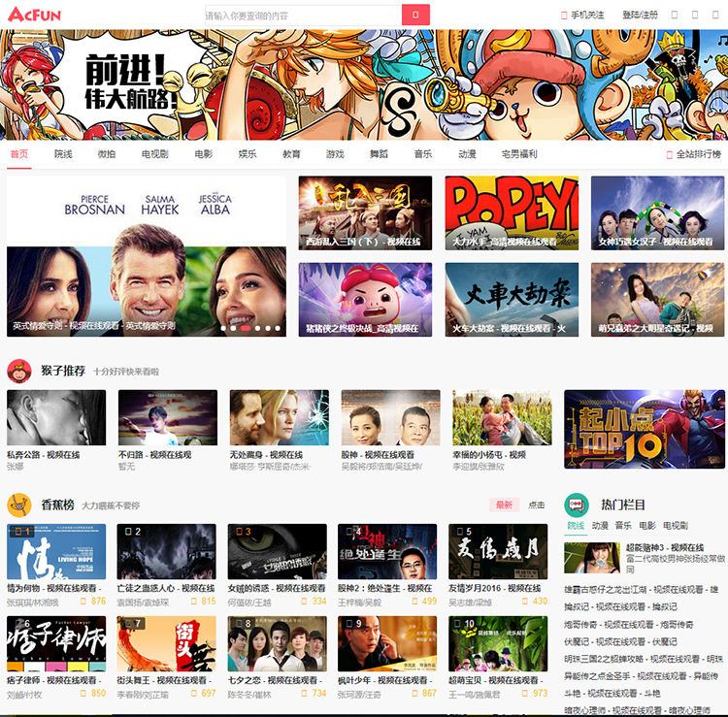This screenshot has width=728, height=717.
Task: Open rank 8 video 七夕之恋
Action: tap(278, 643)
